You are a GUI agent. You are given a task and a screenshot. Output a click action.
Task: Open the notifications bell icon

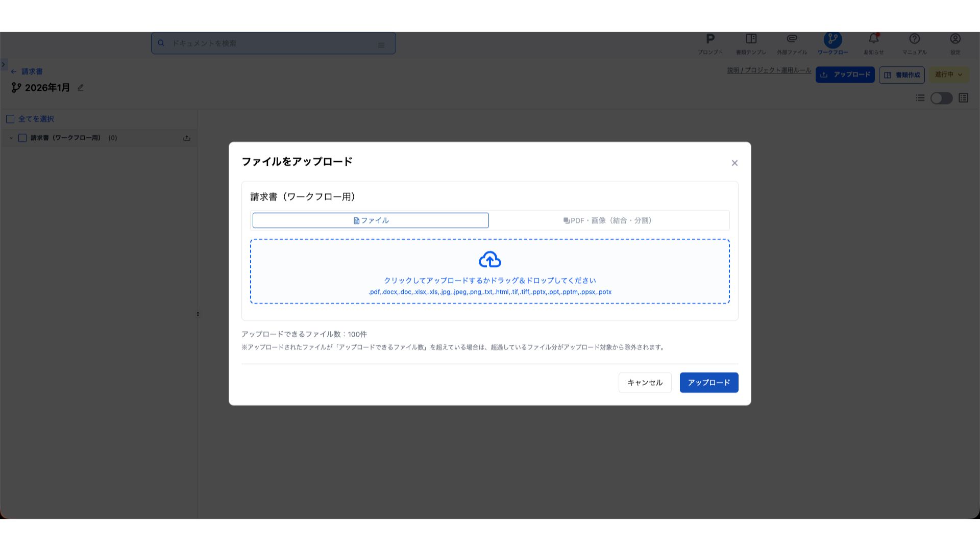[x=873, y=39]
